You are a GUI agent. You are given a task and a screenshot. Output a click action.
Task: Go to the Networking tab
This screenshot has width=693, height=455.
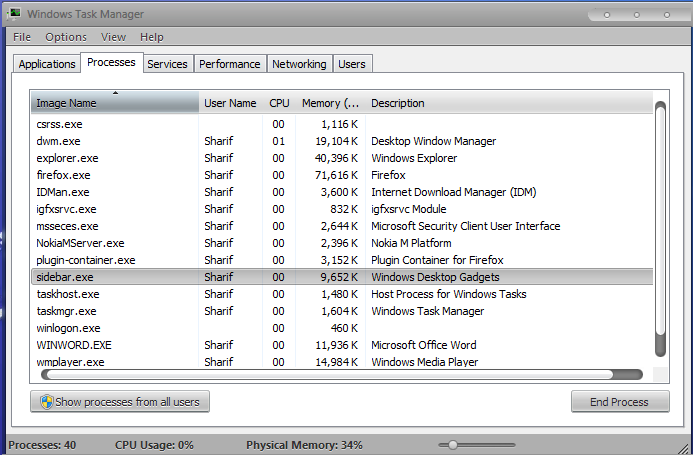(x=299, y=64)
